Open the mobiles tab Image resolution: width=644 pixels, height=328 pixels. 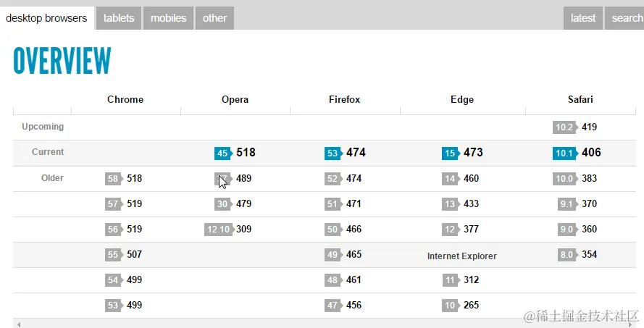click(168, 18)
